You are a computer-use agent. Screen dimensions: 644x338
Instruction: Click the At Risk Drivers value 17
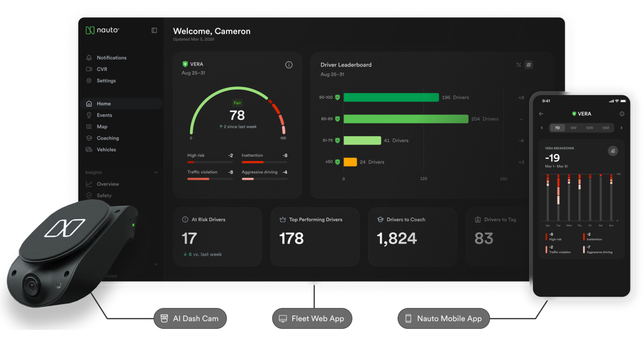coord(189,238)
